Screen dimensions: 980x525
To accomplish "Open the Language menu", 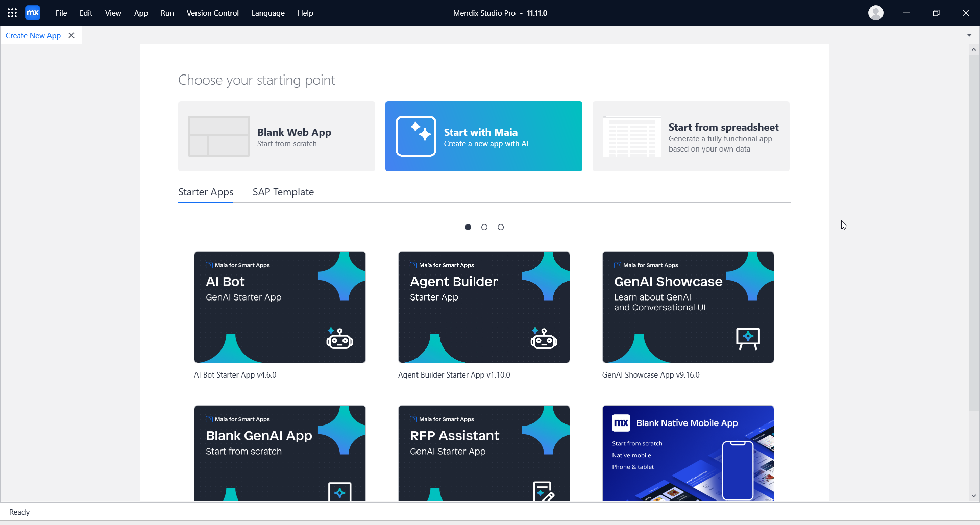I will 268,13.
